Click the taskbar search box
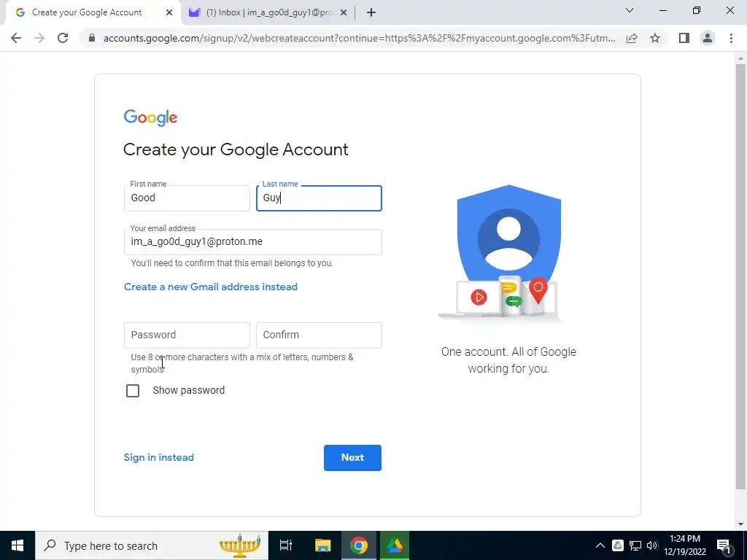The image size is (747, 560). (x=152, y=545)
